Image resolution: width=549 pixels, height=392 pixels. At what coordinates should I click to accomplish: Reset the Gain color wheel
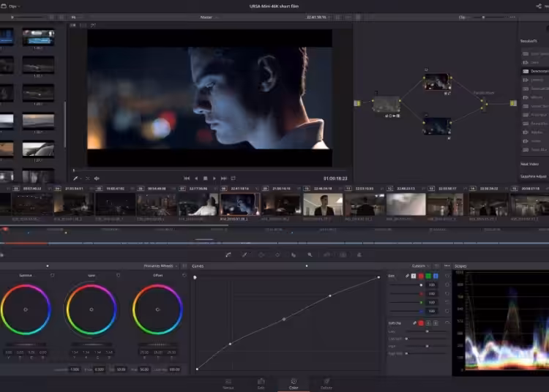pos(119,276)
